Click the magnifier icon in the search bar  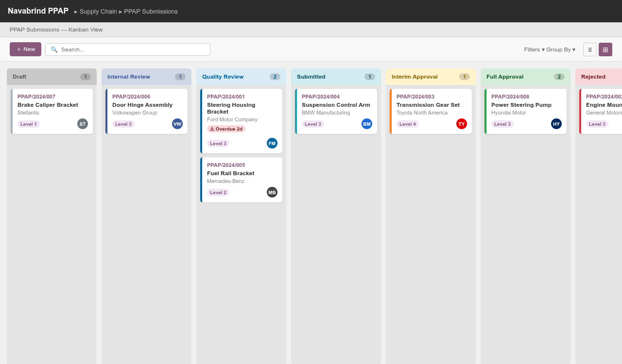click(x=54, y=49)
